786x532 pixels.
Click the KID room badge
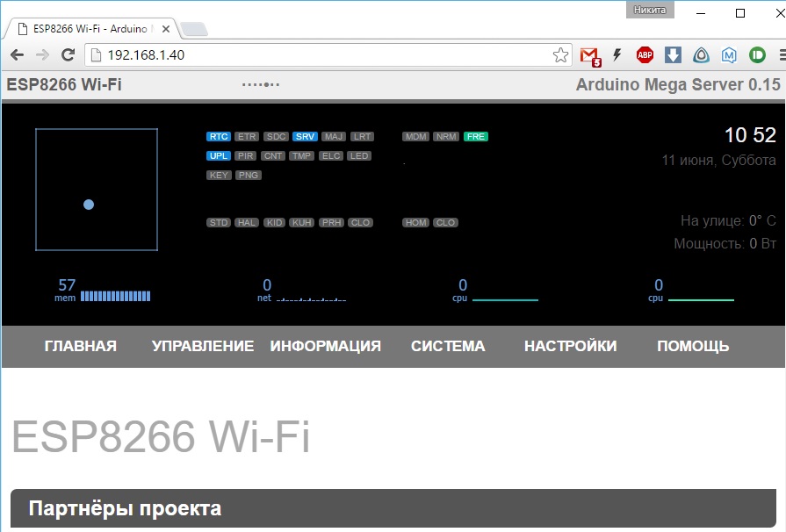[x=274, y=223]
